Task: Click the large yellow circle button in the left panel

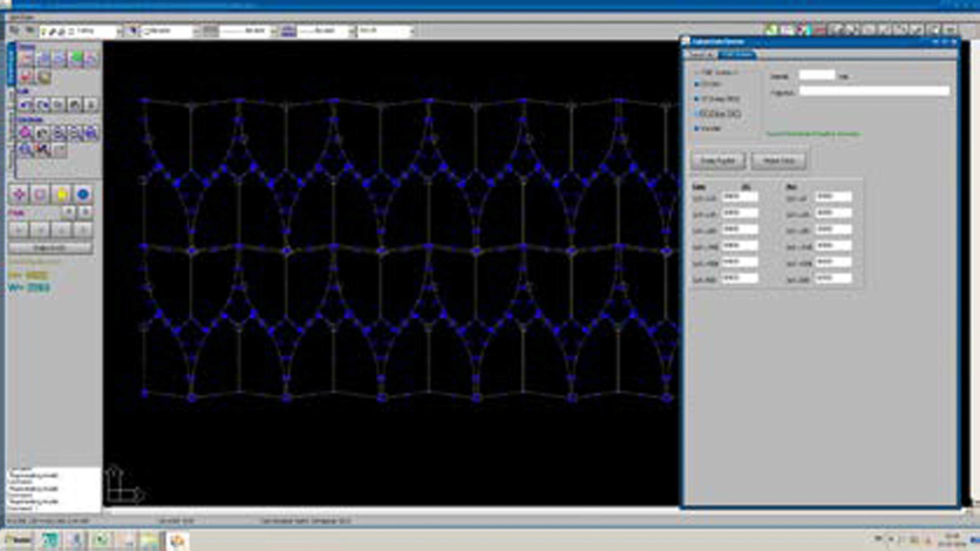Action: (61, 194)
